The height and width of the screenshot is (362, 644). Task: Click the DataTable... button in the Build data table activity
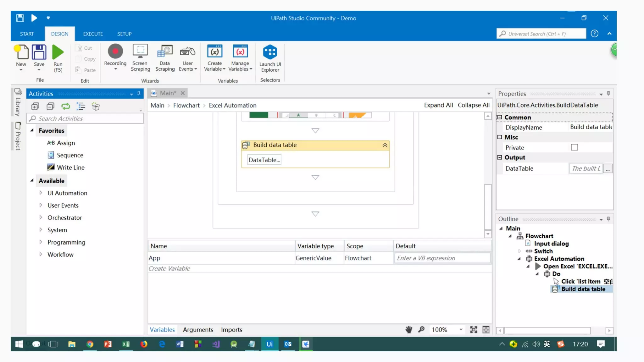point(264,160)
